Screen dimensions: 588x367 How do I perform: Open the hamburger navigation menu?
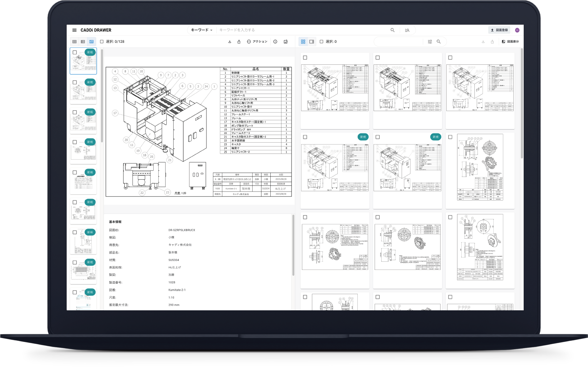click(x=74, y=30)
